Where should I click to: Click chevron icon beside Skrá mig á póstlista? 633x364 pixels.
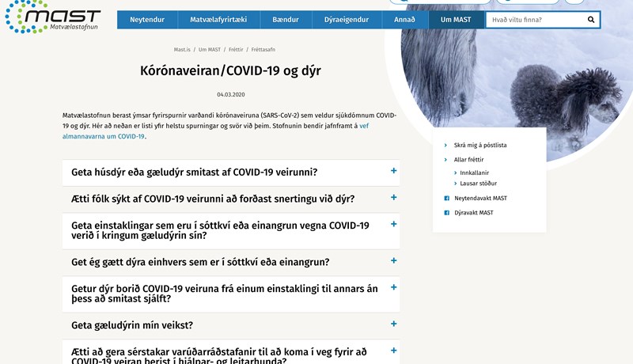pos(445,146)
